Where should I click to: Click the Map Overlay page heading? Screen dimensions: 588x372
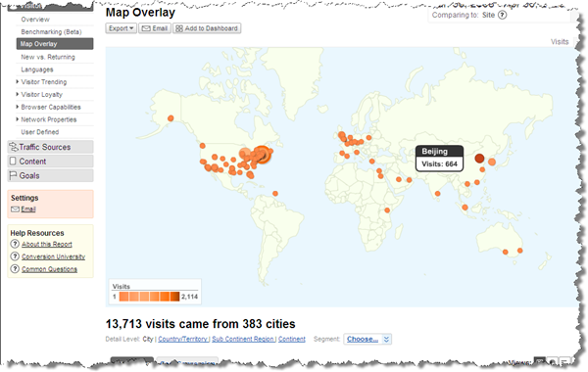(x=140, y=13)
